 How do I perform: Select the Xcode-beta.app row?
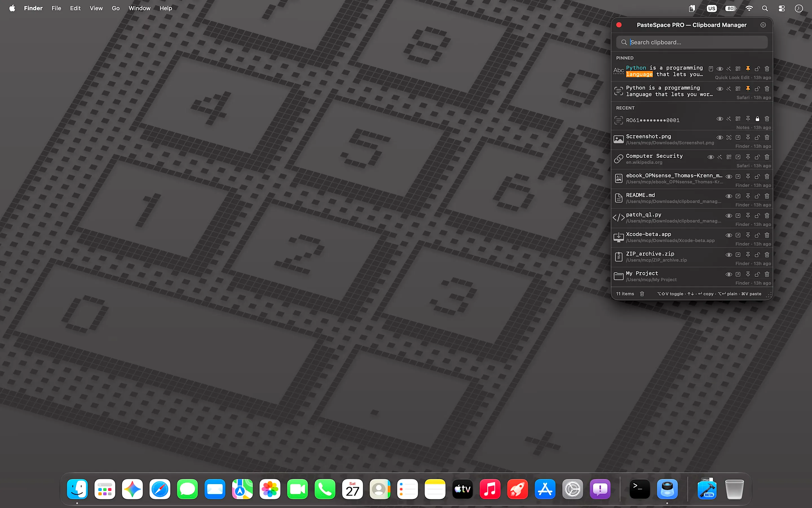692,238
